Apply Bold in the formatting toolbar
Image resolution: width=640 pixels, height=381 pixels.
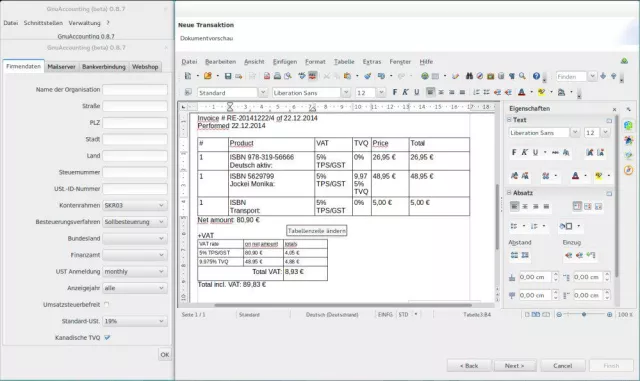[x=395, y=92]
